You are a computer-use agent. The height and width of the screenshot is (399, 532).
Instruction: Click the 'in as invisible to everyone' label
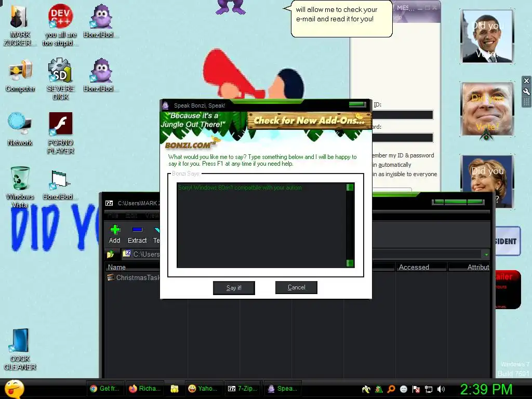point(405,174)
